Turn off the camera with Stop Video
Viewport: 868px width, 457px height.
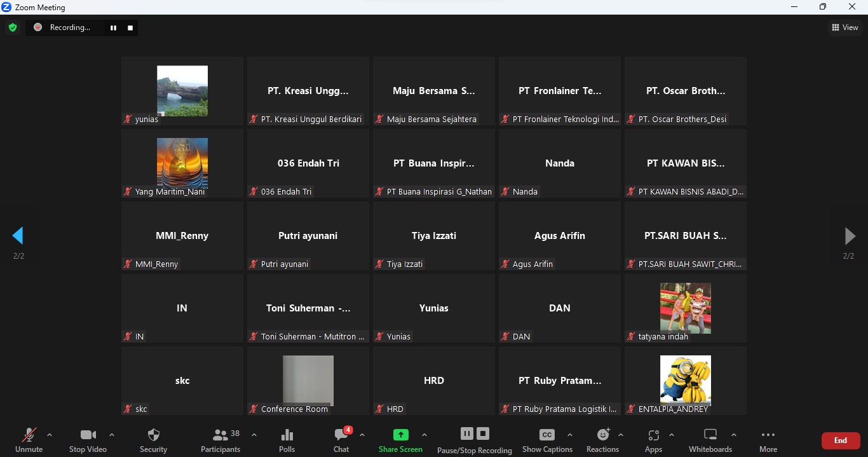pyautogui.click(x=88, y=440)
